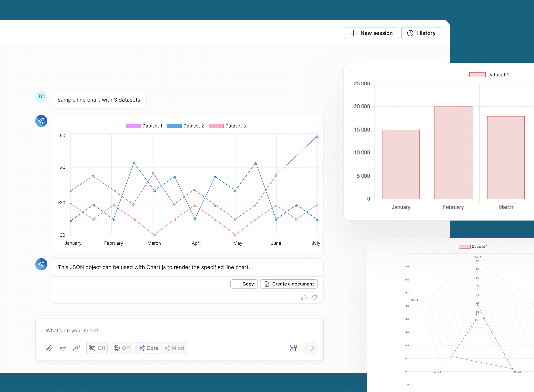This screenshot has height=392, width=534.
Task: Toggle the knowledge book Off switch
Action: click(x=97, y=348)
